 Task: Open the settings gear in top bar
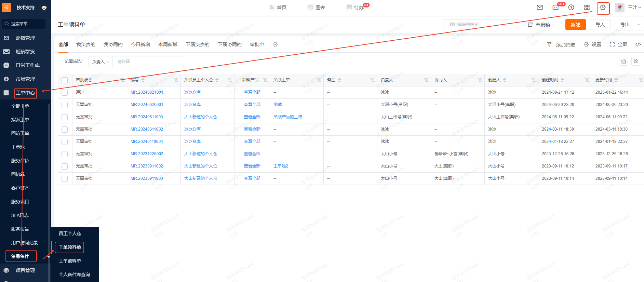pos(603,8)
